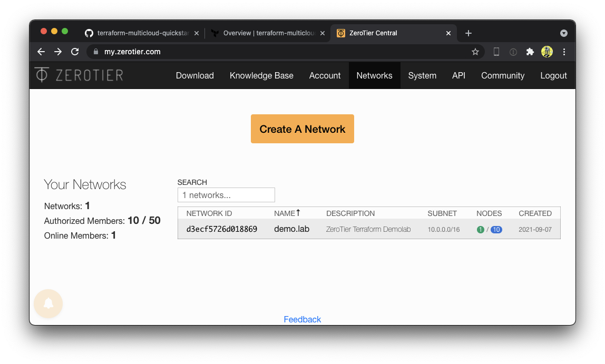Go to the Account page

325,75
